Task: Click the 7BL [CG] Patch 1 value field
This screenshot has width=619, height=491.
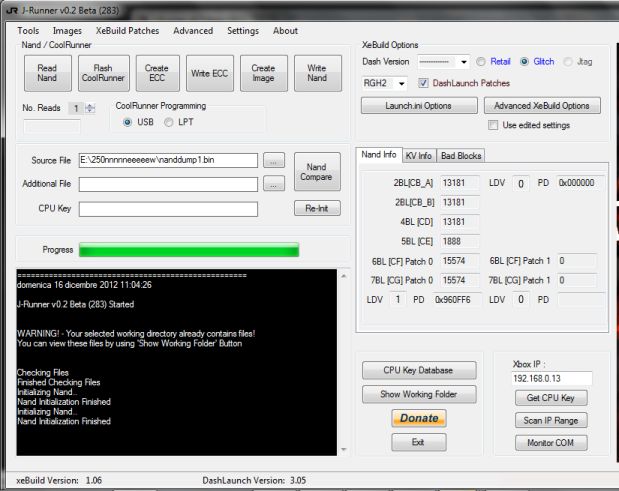Action: point(576,280)
